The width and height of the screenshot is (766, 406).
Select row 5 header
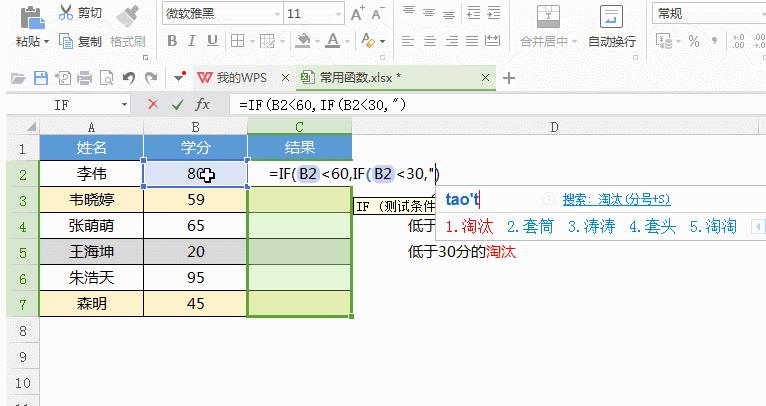pos(23,252)
